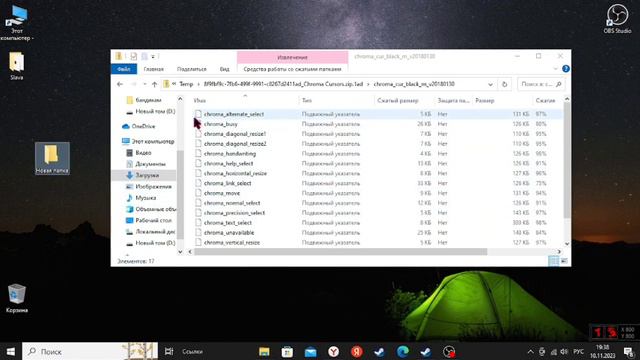Expand the ribbon using the chevron near help
The height and width of the screenshot is (360, 640).
pos(556,69)
